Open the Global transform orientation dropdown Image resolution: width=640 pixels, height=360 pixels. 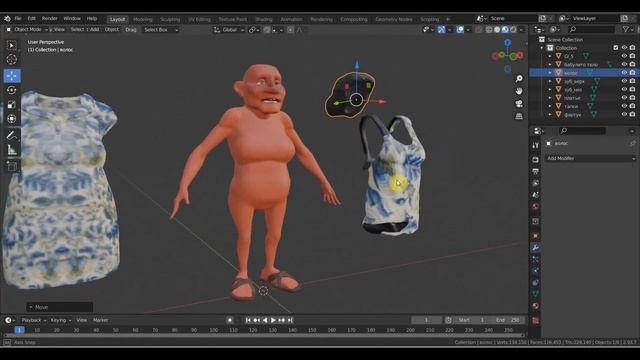tap(229, 30)
